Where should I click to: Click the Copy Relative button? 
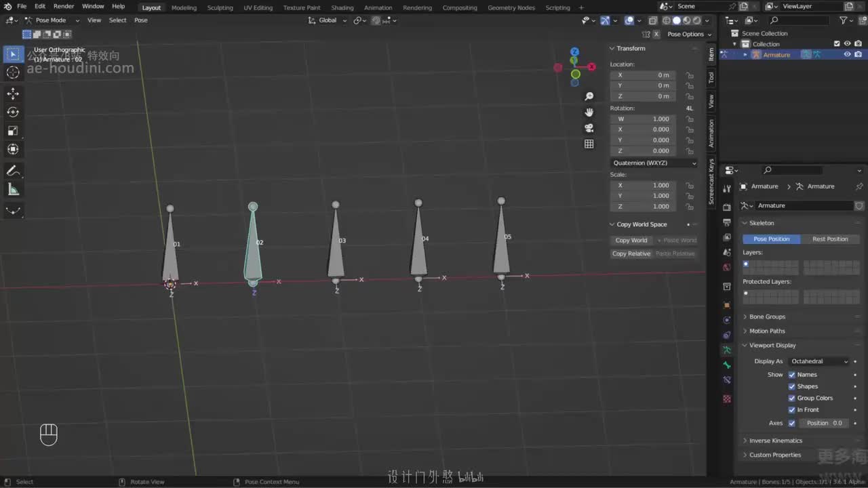click(x=631, y=253)
